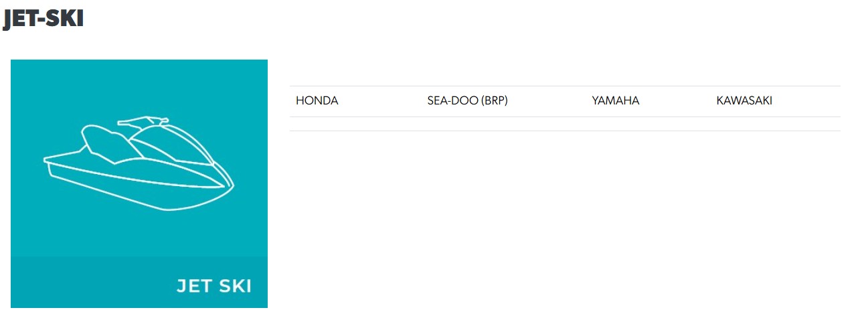Viewport: 868px width, 310px height.
Task: Open the HONDA brand link
Action: pos(317,101)
